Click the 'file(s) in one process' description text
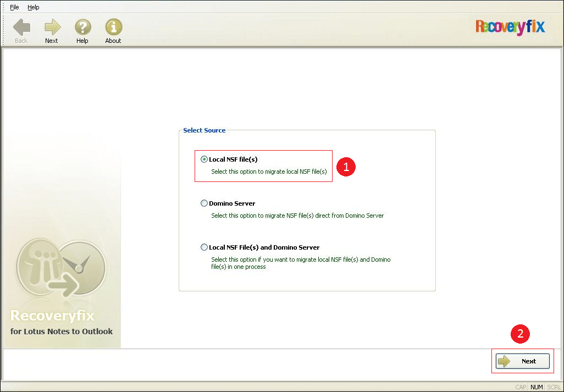The width and height of the screenshot is (564, 392). (x=238, y=267)
